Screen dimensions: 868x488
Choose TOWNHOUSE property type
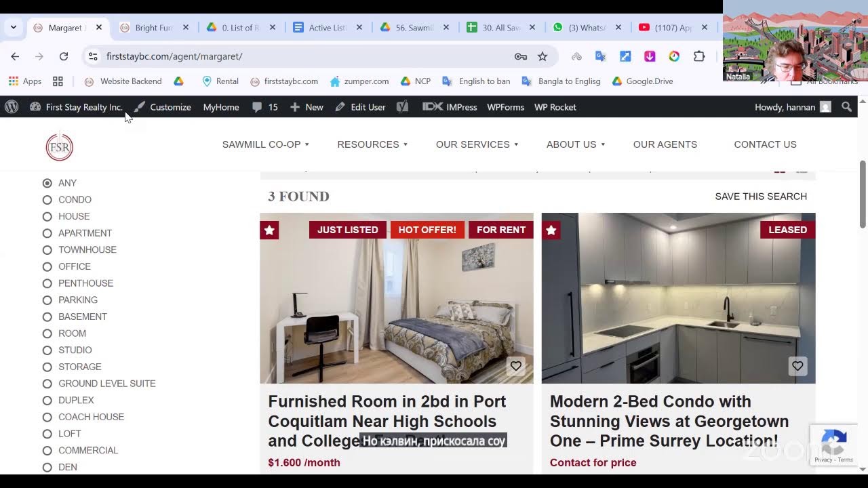click(x=47, y=250)
